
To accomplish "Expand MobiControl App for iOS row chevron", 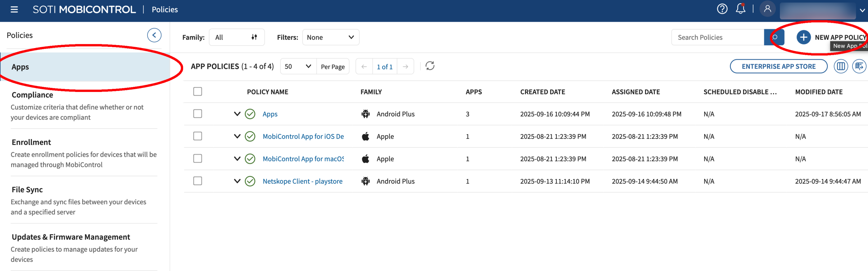I will (x=237, y=136).
